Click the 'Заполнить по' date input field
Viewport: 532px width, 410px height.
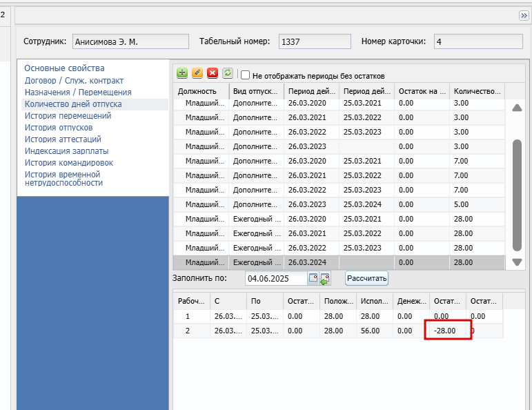tap(276, 279)
